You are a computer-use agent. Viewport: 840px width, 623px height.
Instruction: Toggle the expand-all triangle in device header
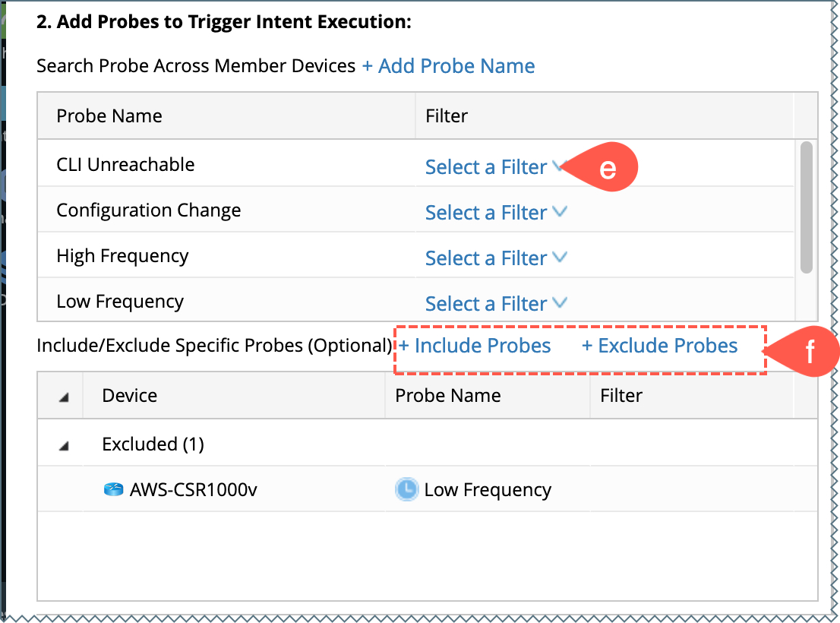65,397
